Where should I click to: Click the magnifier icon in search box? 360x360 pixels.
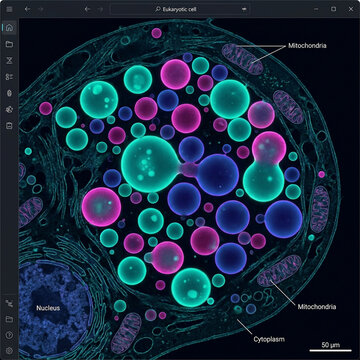click(158, 9)
